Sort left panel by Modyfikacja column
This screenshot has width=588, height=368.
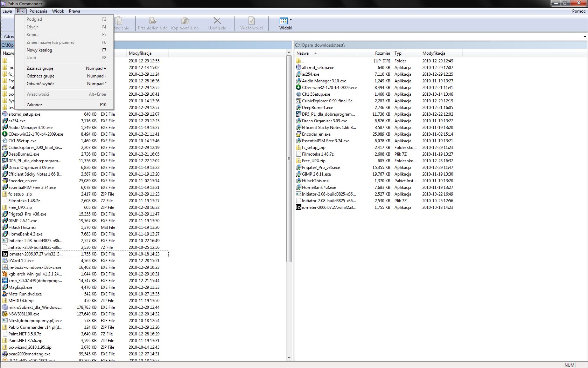coord(147,53)
